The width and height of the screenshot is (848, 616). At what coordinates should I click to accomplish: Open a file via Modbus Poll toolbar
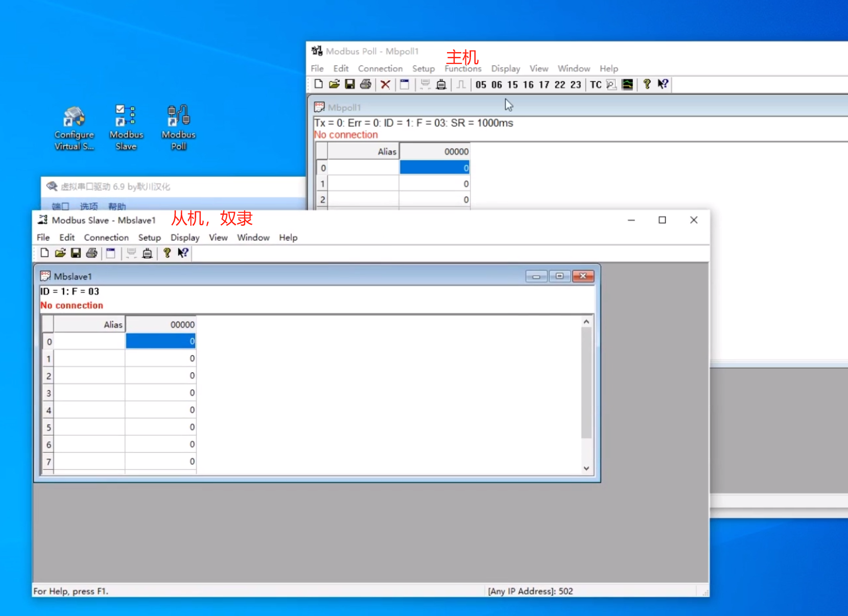point(335,84)
